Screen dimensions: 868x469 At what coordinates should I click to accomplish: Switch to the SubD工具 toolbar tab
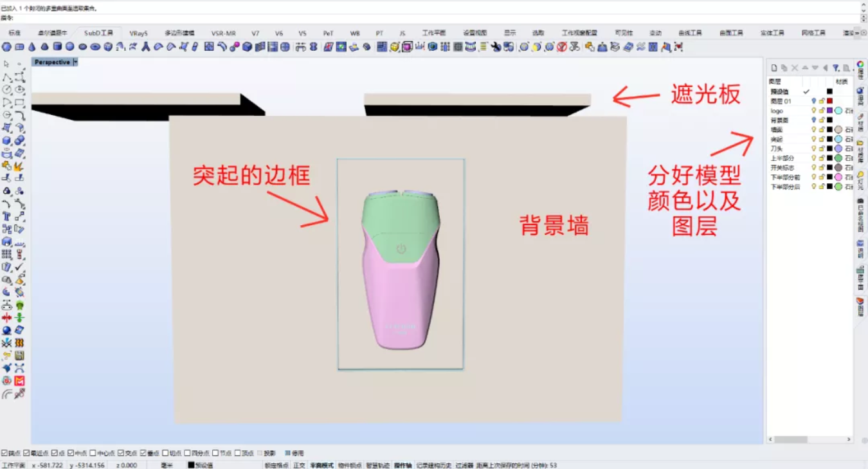98,33
